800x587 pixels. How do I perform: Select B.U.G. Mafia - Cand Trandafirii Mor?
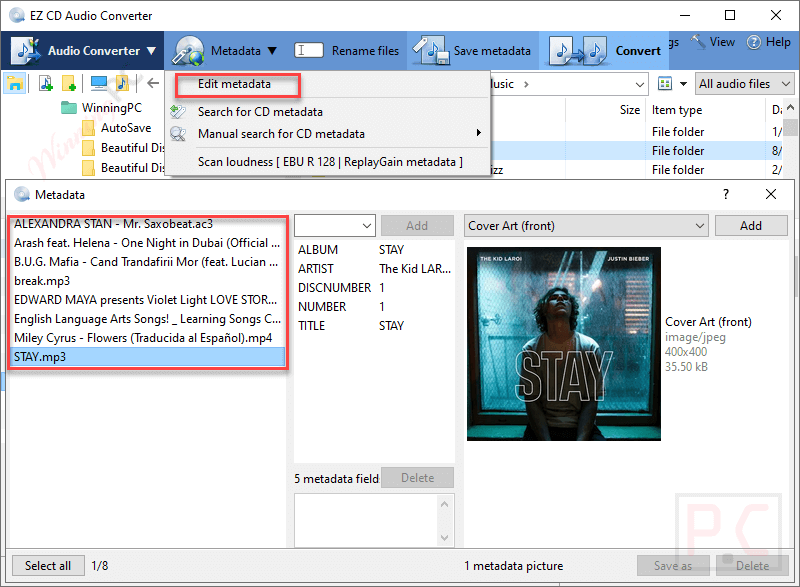(148, 262)
